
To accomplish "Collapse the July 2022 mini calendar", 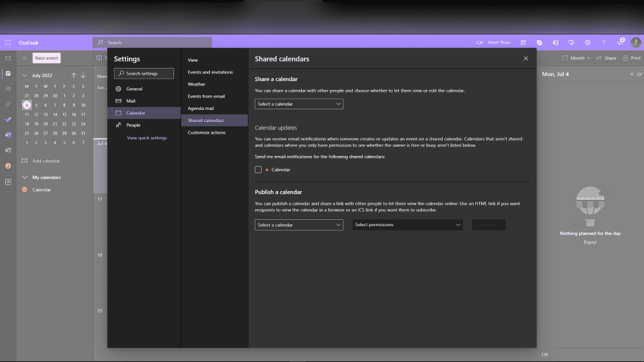I will [x=25, y=75].
